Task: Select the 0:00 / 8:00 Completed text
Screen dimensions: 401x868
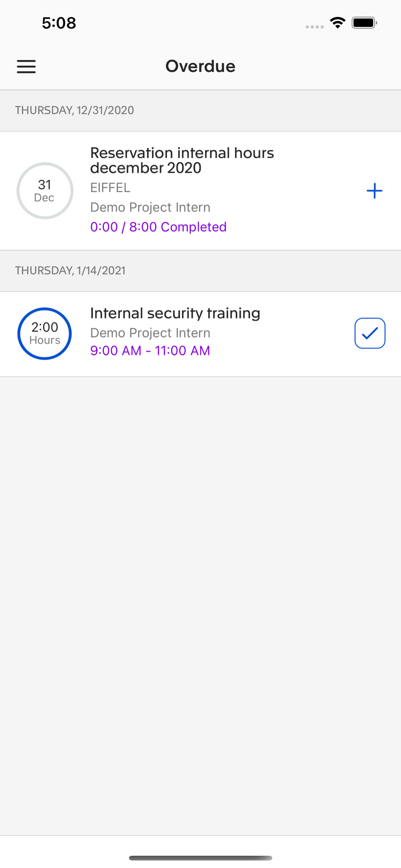Action: pyautogui.click(x=158, y=227)
